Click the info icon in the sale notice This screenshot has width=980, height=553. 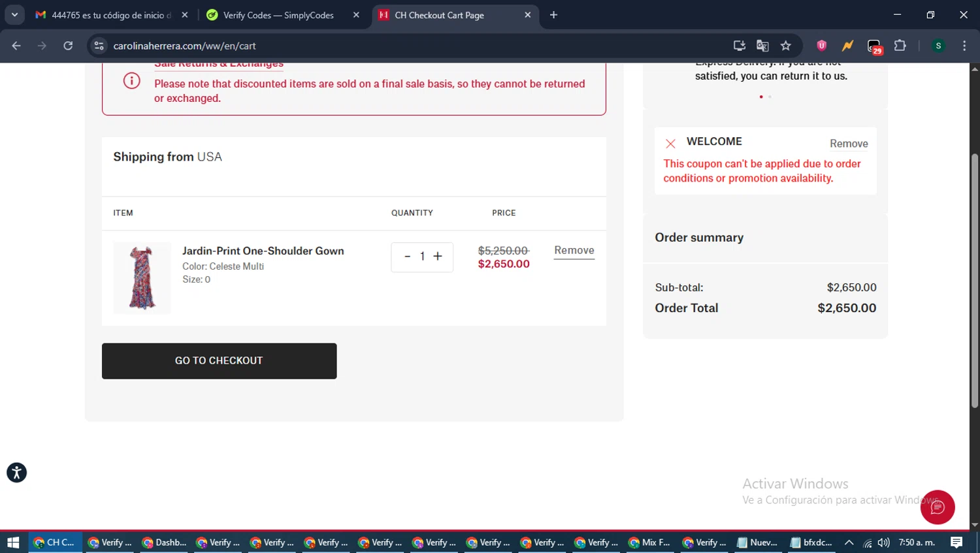tap(131, 81)
